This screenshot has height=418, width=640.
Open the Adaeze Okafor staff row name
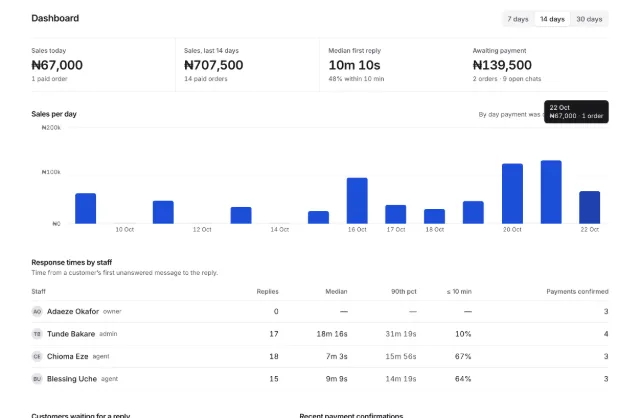73,311
